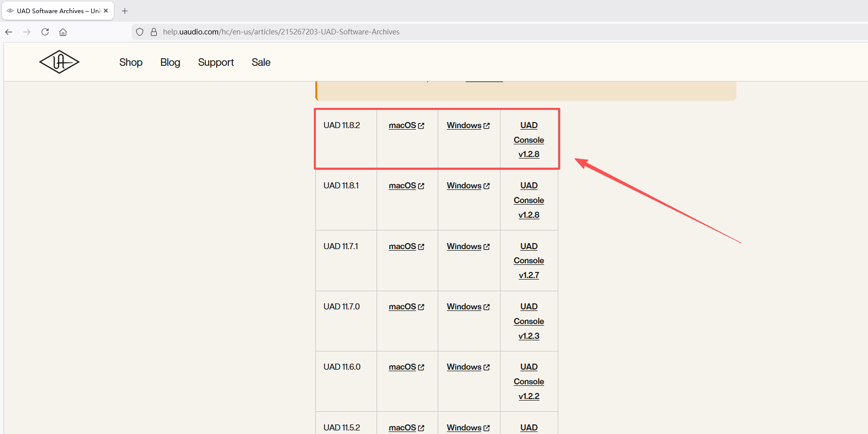Click the padlock site security icon
This screenshot has height=434, width=868.
(154, 32)
